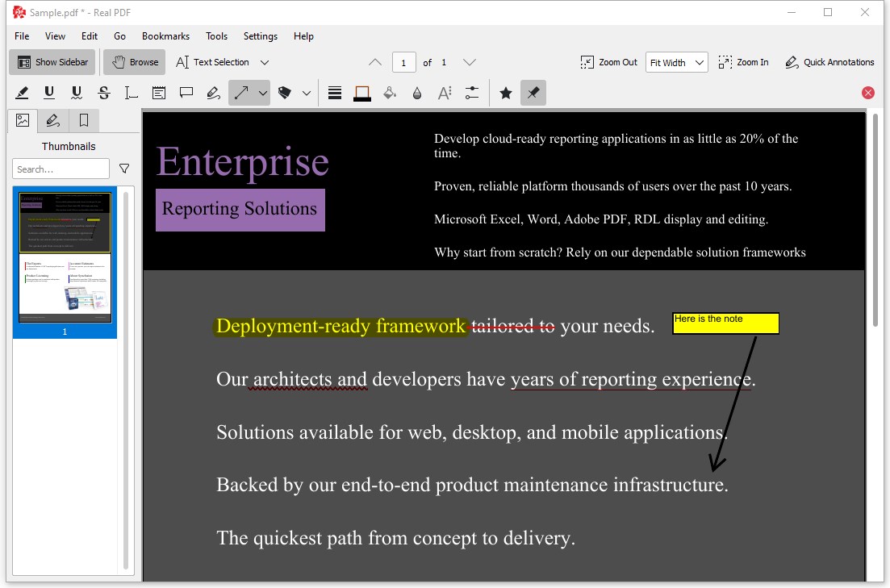Click the document vertical scrollbar
Image resolution: width=890 pixels, height=588 pixels.
[x=875, y=221]
